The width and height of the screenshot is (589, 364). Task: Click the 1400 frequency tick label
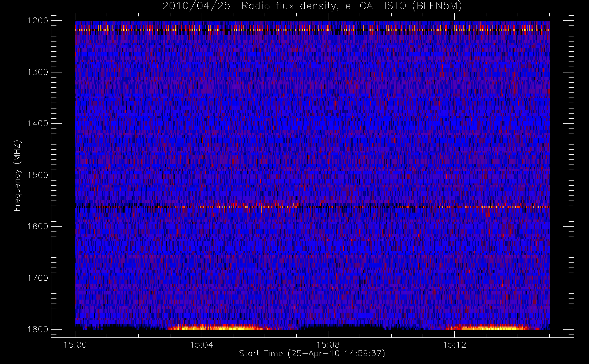coord(38,123)
